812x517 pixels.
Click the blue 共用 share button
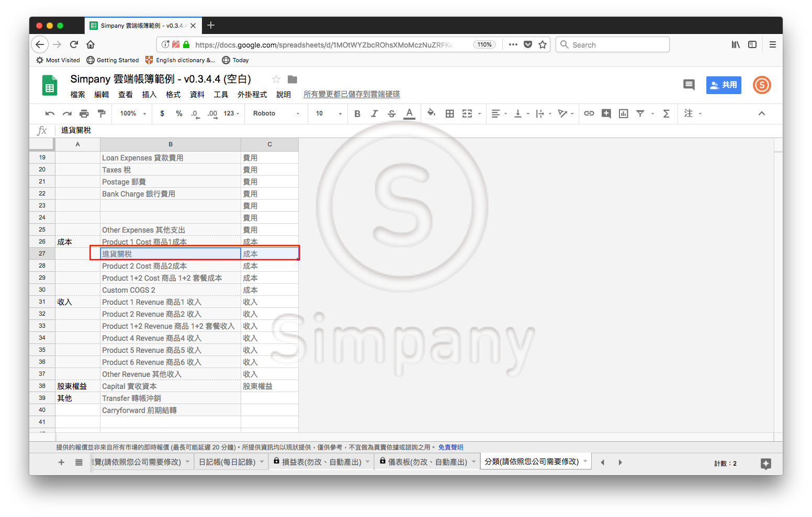724,85
